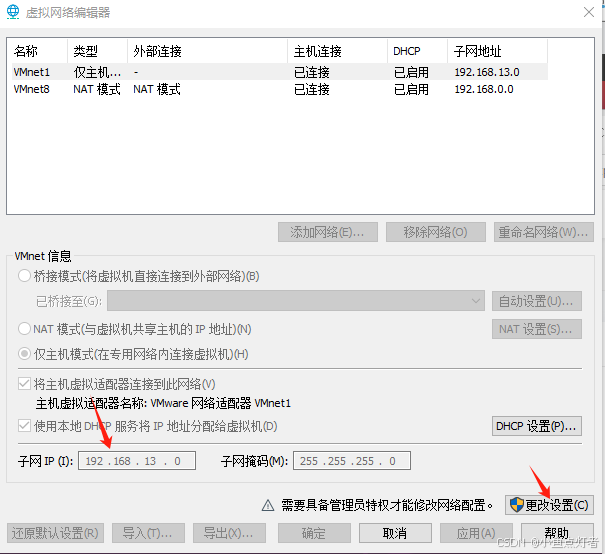Screen dimensions: 605x554
Task: Click 还原默认设置(R) button
Action: (55, 533)
